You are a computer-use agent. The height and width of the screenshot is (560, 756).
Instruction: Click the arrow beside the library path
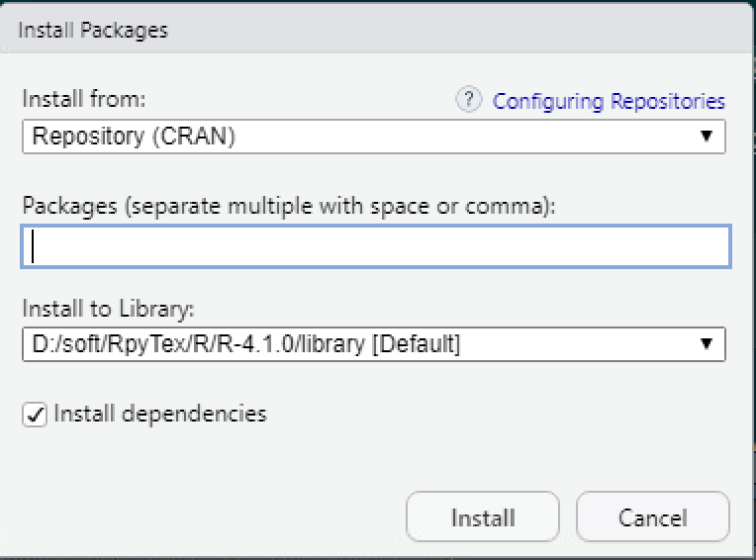(707, 343)
